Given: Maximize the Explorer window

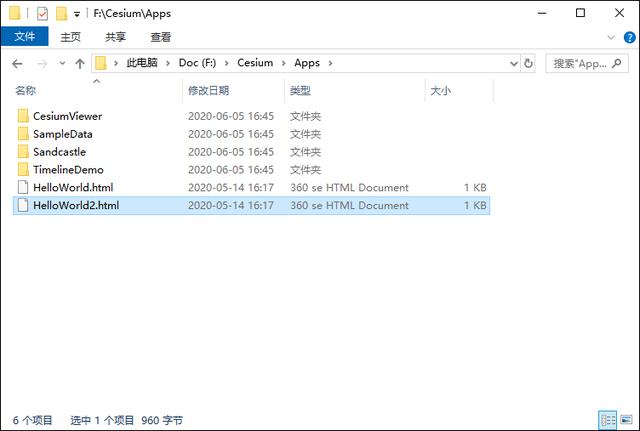Looking at the screenshot, I should (x=580, y=13).
